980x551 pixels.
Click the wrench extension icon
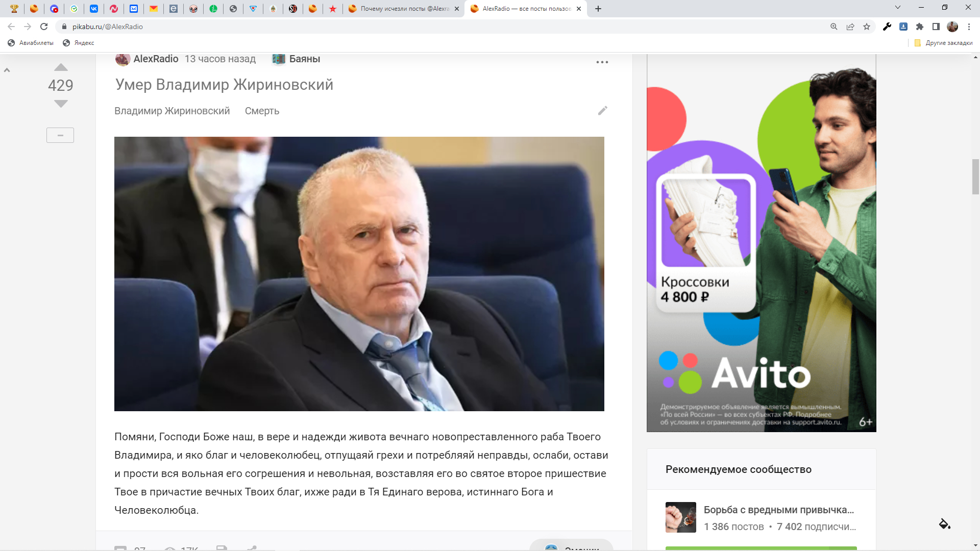pos(887,27)
